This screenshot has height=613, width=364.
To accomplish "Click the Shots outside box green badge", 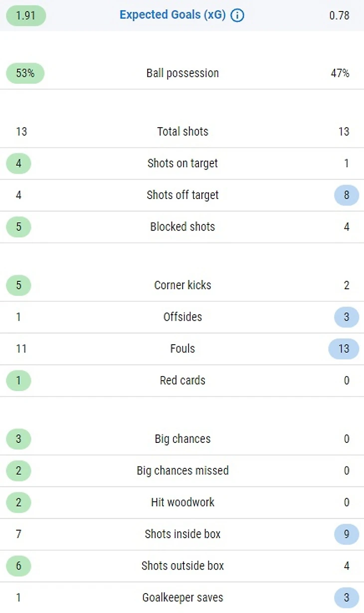I will 18,566.
